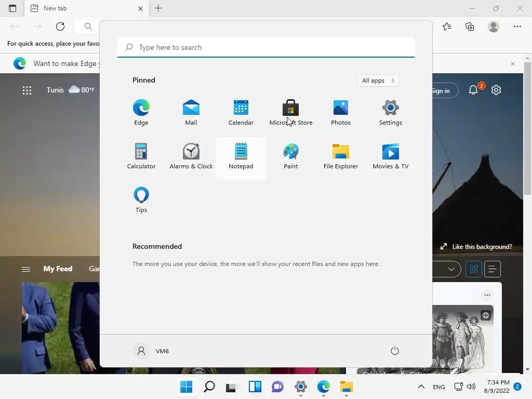Open Settings from pinned apps
This screenshot has height=399, width=532.
pyautogui.click(x=391, y=113)
